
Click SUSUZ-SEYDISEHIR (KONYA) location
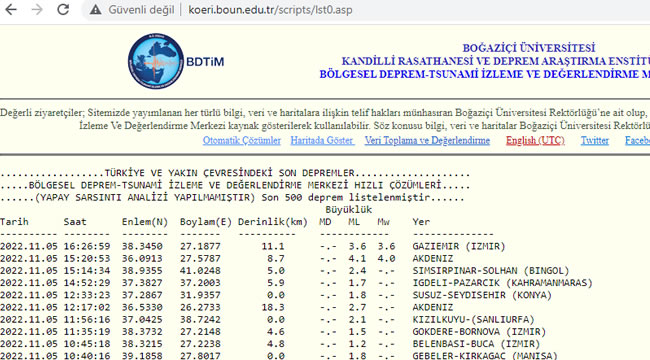[x=482, y=295]
